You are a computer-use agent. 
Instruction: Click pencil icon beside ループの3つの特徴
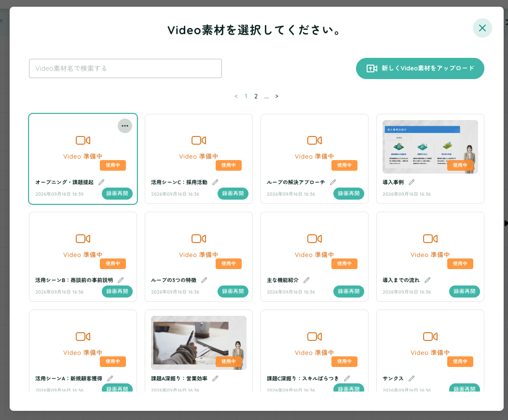coord(204,280)
